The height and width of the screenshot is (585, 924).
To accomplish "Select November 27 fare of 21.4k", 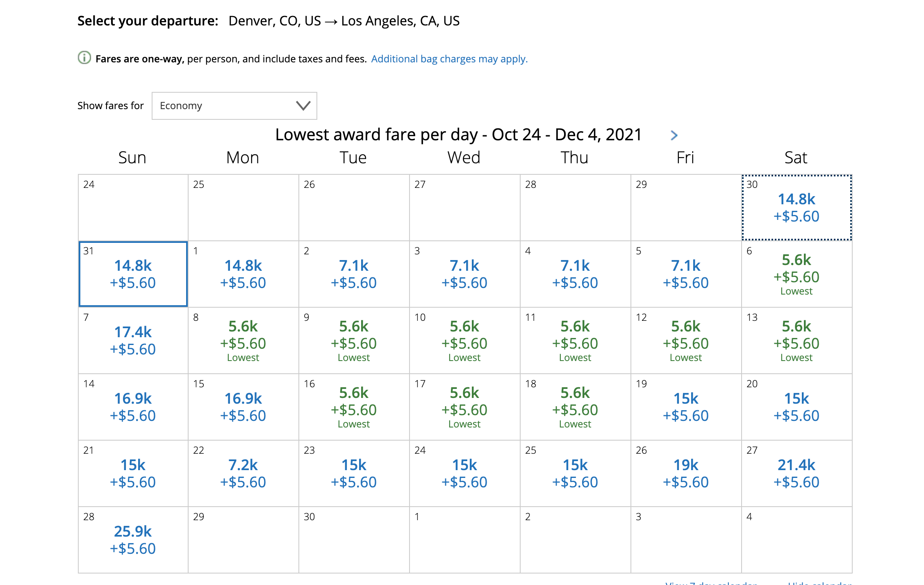I will pos(796,473).
